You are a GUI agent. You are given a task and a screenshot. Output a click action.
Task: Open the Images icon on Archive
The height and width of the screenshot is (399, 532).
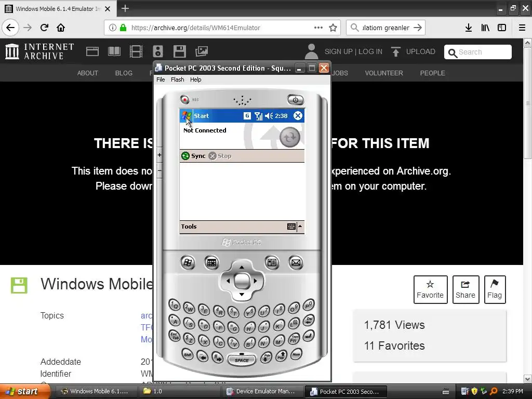202,51
